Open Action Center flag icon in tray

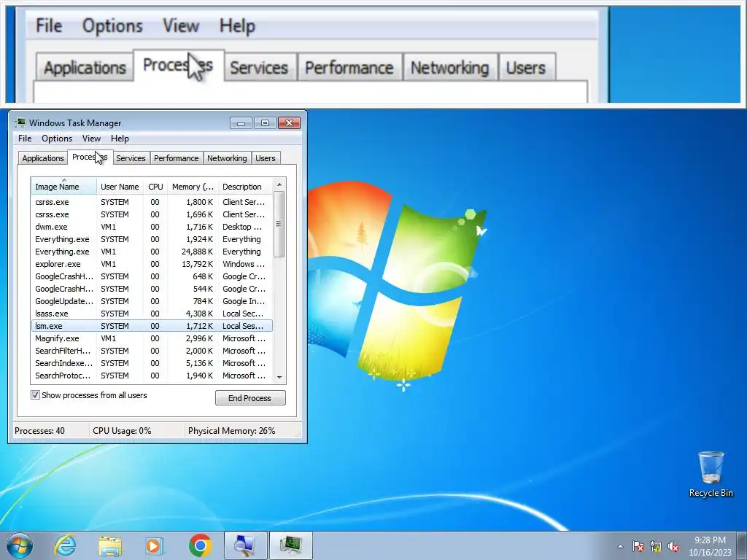tap(638, 546)
